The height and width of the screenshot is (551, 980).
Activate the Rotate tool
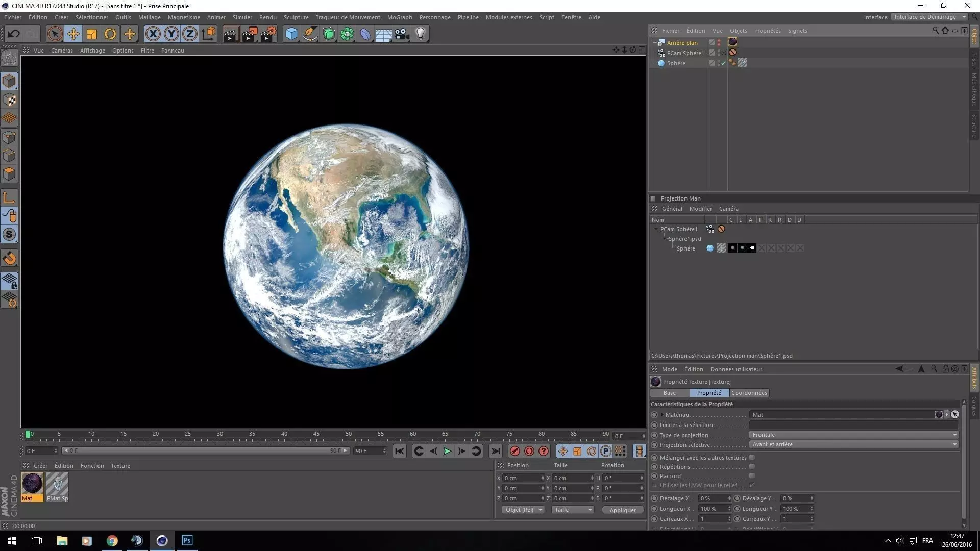pos(110,34)
